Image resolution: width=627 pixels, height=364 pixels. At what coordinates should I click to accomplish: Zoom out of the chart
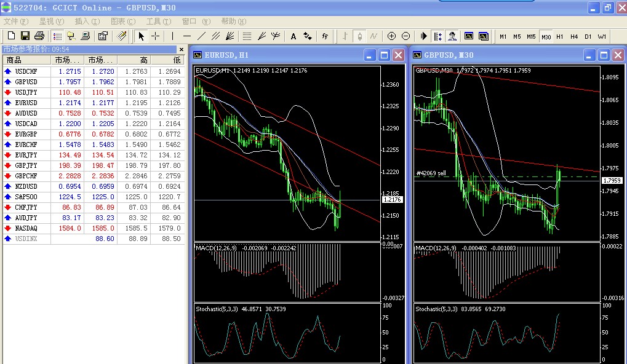pyautogui.click(x=405, y=36)
